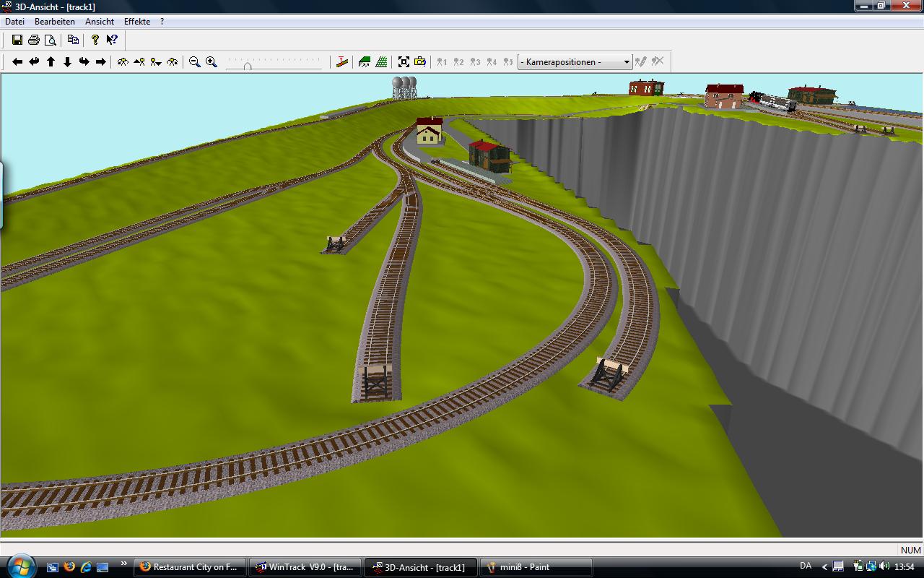This screenshot has height=578, width=924.
Task: Expand quick launch overflow chevron
Action: [x=123, y=564]
